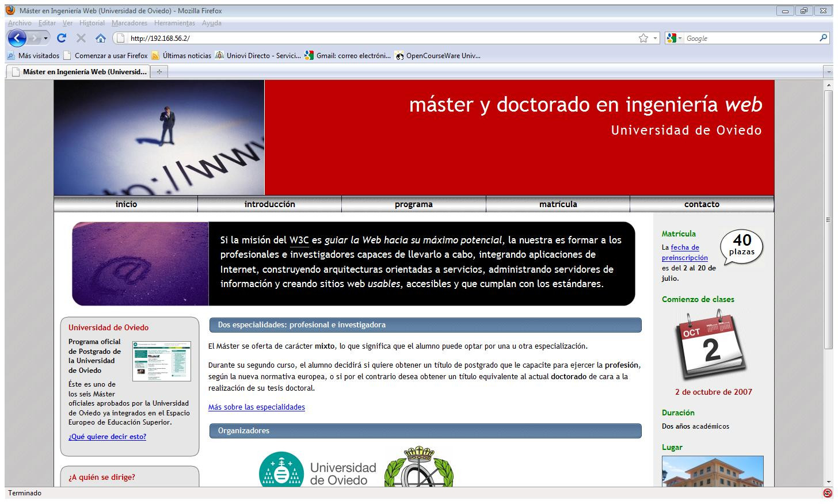
Task: Click the vertical scrollbar thumb
Action: click(828, 219)
